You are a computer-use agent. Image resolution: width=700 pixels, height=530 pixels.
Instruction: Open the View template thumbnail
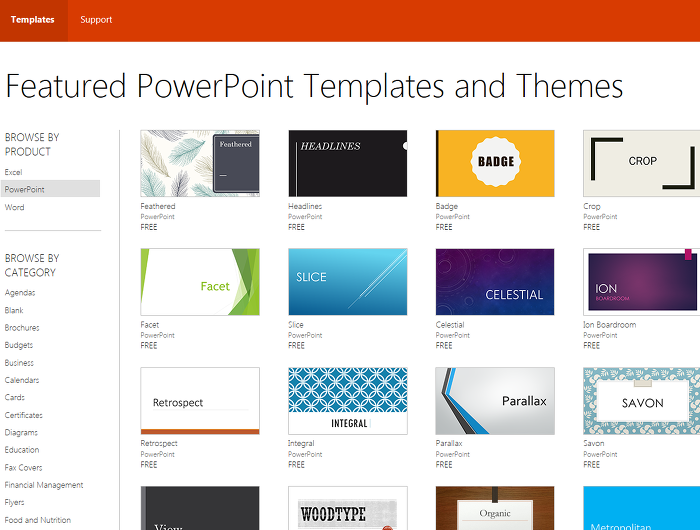coord(200,508)
